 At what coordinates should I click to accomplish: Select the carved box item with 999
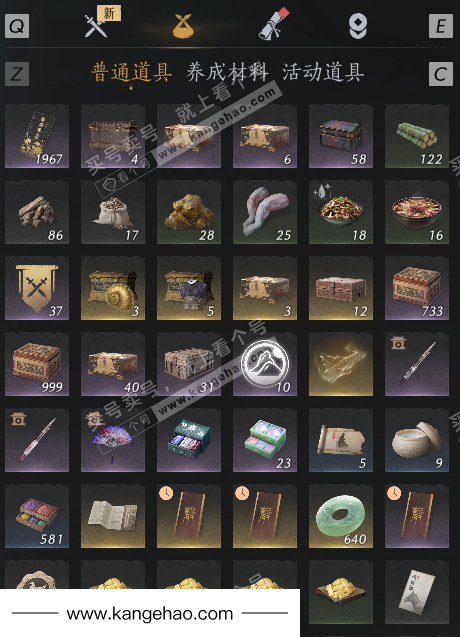pos(37,364)
